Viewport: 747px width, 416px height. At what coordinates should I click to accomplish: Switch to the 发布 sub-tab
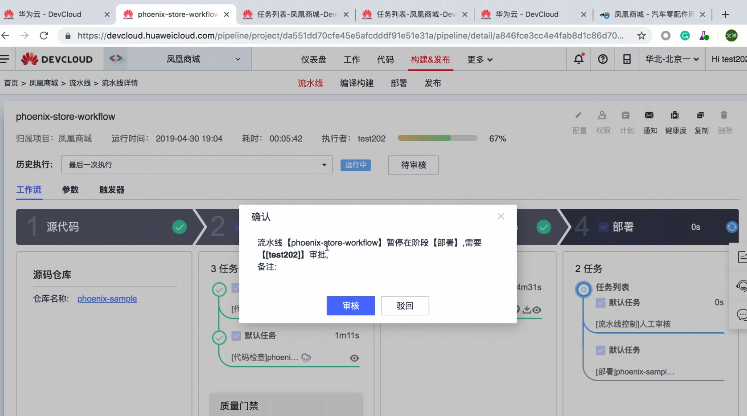(x=433, y=83)
